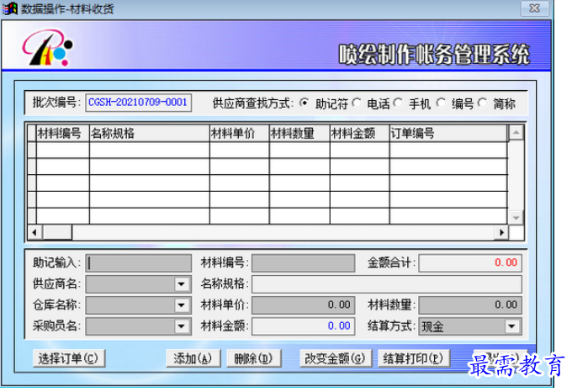The width and height of the screenshot is (572, 392).
Task: Select the 电话 search option
Action: coord(357,103)
